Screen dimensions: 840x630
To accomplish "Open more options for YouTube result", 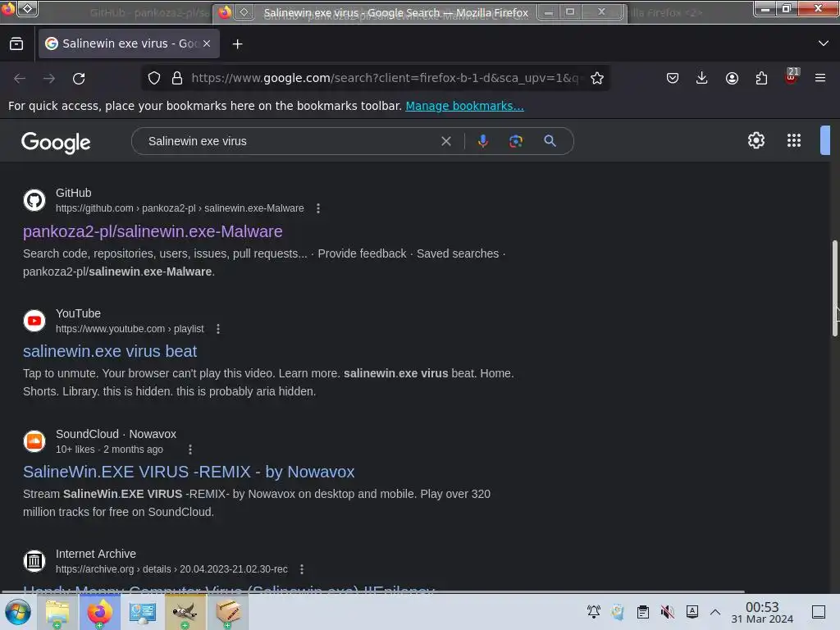I will tap(218, 329).
